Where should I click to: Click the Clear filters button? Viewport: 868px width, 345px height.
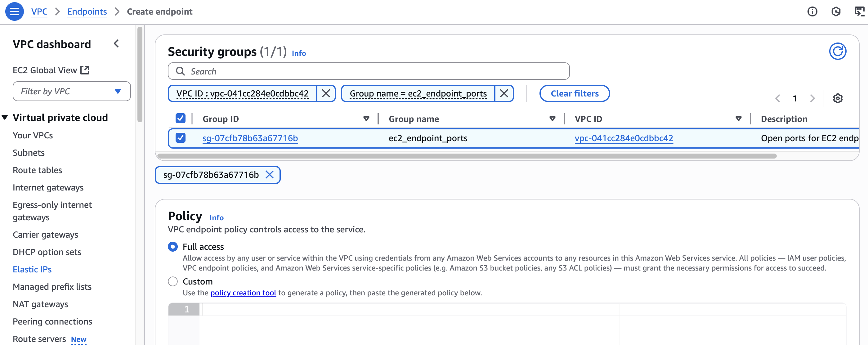(x=574, y=93)
